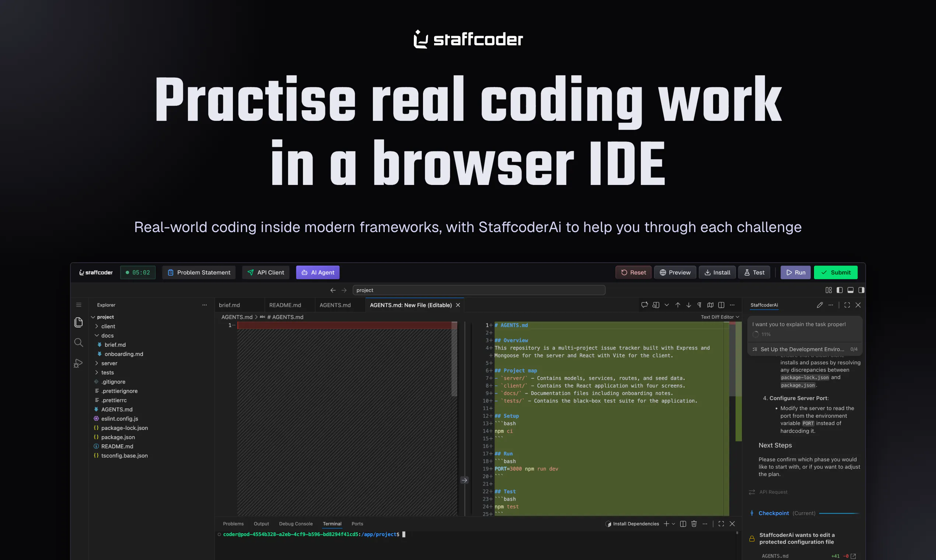The height and width of the screenshot is (560, 936).
Task: Jump to previous change with up arrow
Action: (x=678, y=305)
